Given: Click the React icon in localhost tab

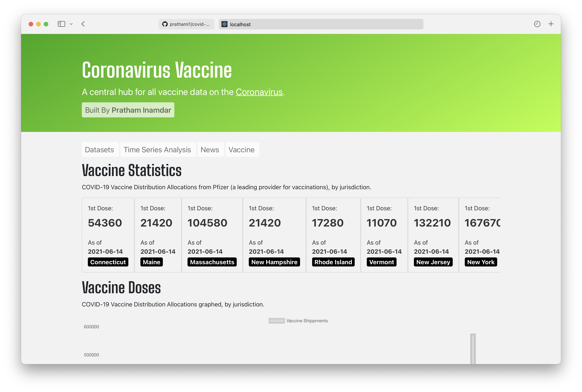Looking at the screenshot, I should [x=224, y=24].
